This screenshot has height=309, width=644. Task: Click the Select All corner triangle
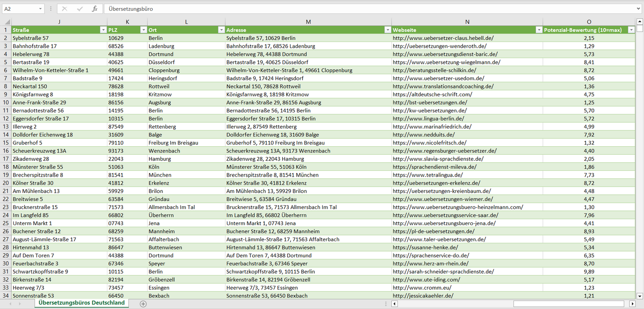coord(6,22)
